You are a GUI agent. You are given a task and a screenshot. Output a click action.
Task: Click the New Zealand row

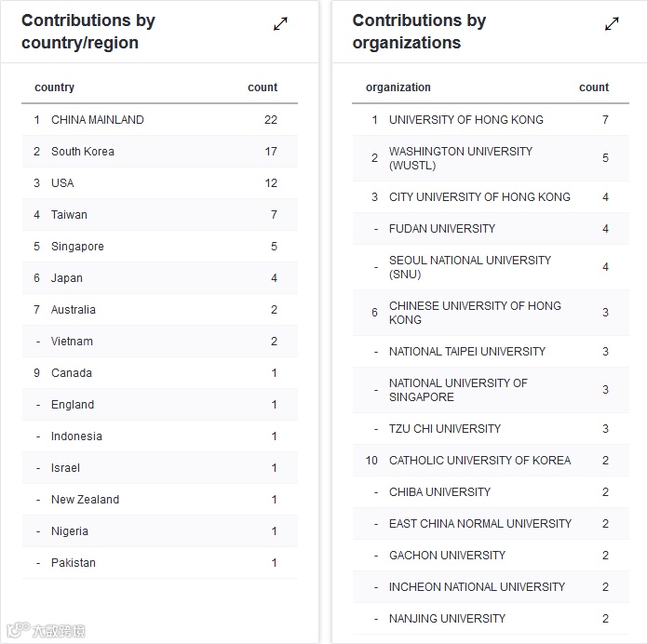coord(85,500)
